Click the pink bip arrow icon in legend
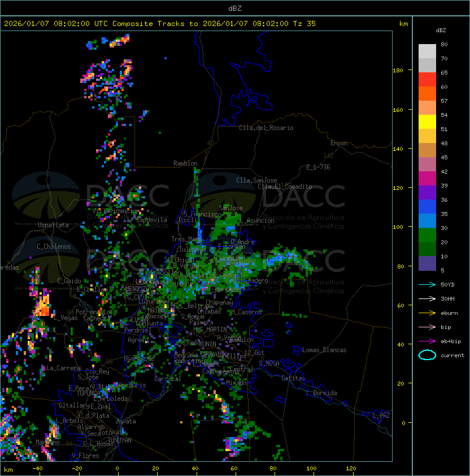The height and width of the screenshot is (476, 470). coord(427,327)
